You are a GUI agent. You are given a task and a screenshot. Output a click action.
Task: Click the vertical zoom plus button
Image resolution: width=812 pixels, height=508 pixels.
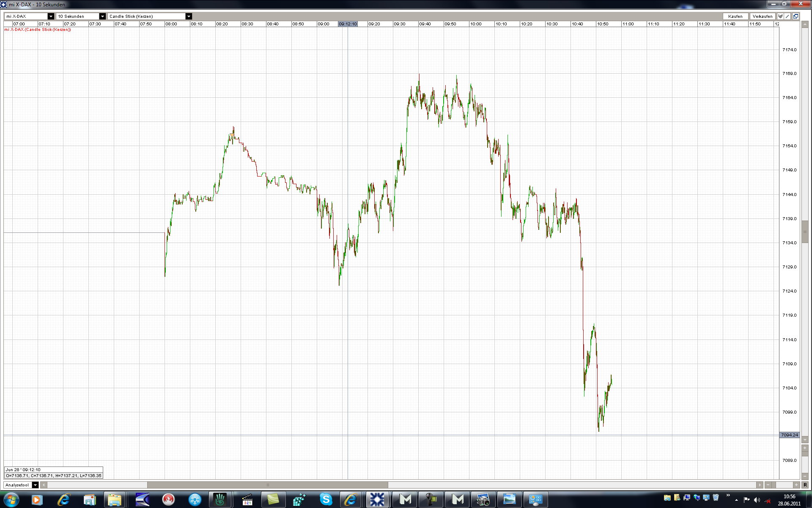[x=805, y=448]
